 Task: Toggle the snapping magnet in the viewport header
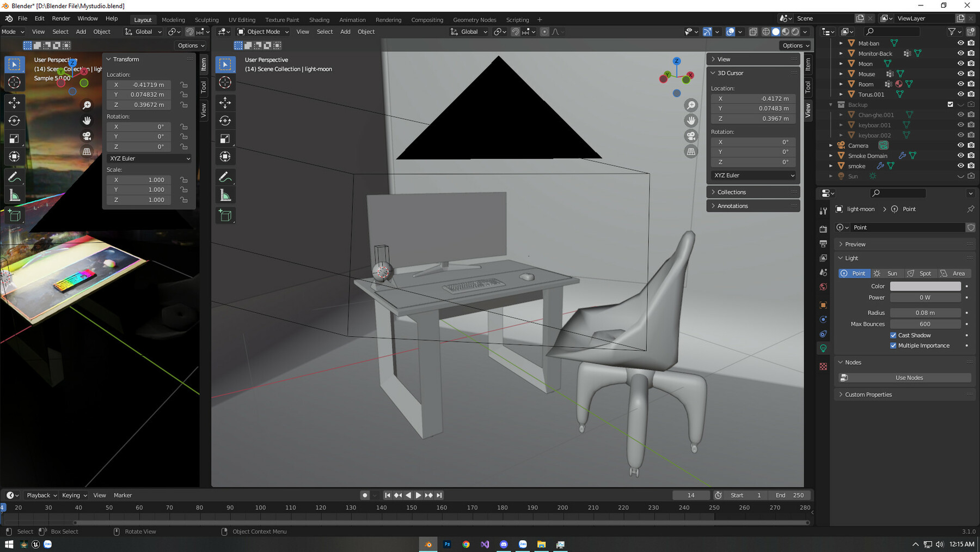(x=515, y=32)
